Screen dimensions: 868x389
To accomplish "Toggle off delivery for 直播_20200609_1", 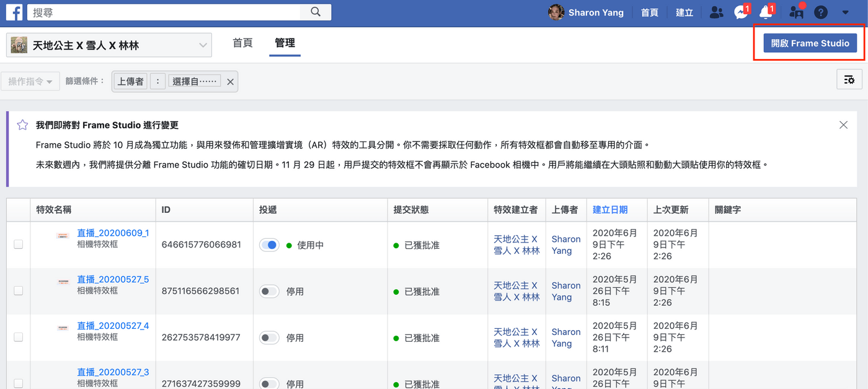I will pos(269,245).
